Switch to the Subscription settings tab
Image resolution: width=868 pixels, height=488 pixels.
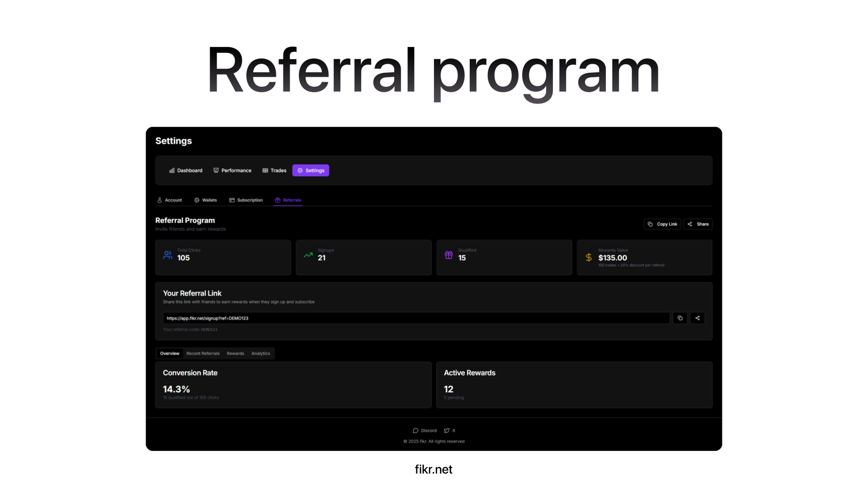[x=246, y=200]
